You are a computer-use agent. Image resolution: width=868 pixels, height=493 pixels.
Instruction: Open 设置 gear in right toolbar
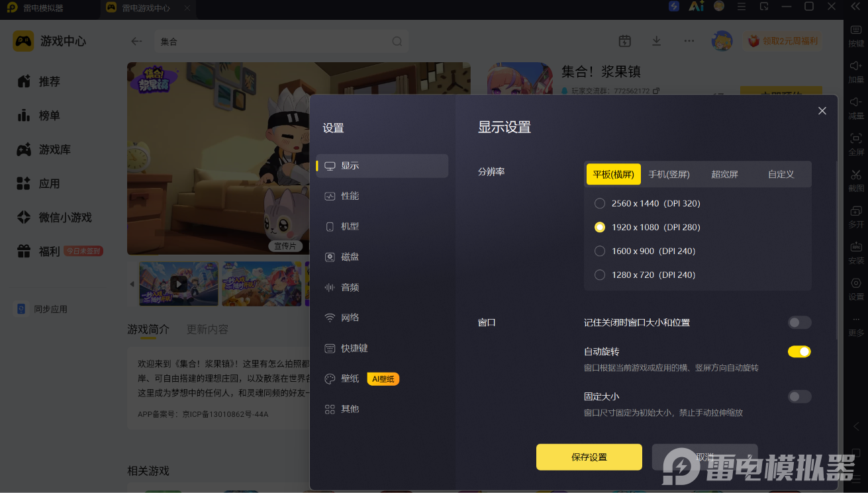coord(856,288)
